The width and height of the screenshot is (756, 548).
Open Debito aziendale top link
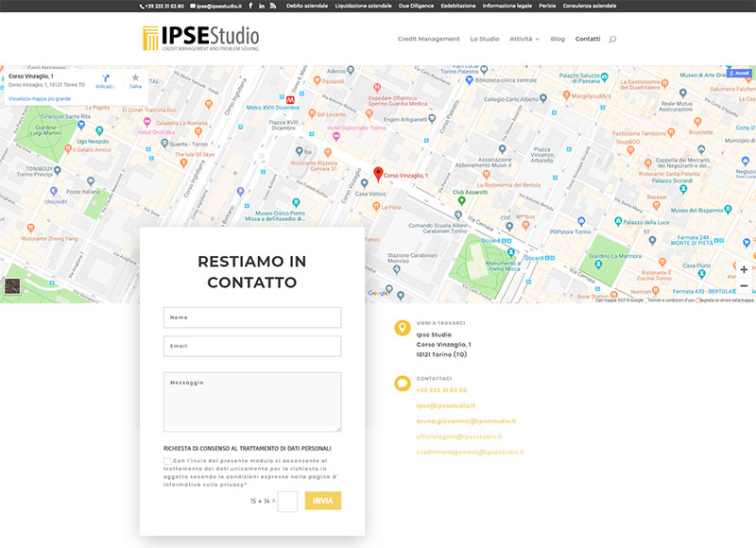click(306, 6)
